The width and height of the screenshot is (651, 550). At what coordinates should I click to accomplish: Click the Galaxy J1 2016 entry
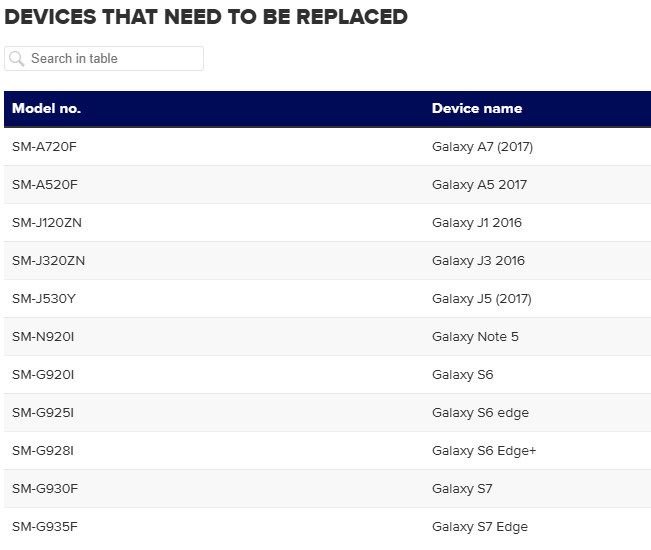coord(477,223)
